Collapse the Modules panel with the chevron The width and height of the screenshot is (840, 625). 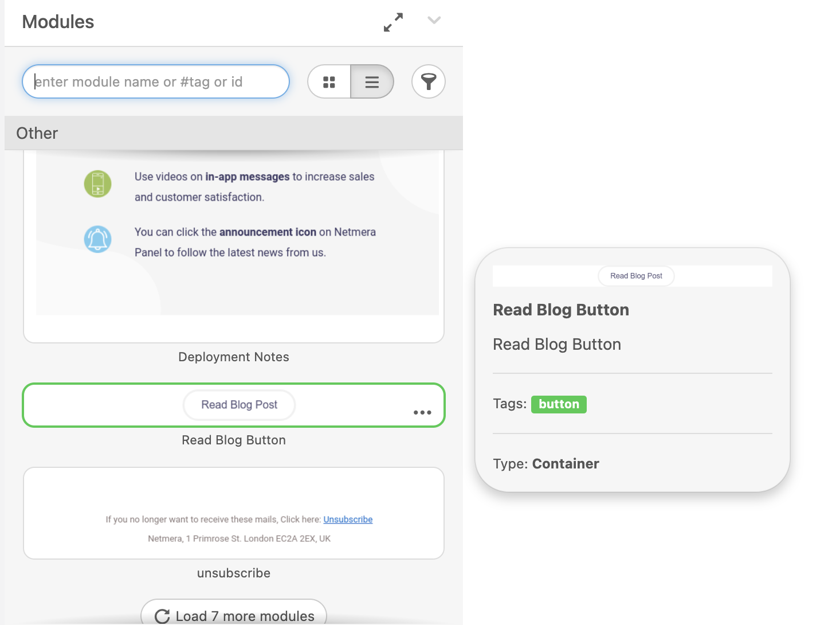pos(434,21)
